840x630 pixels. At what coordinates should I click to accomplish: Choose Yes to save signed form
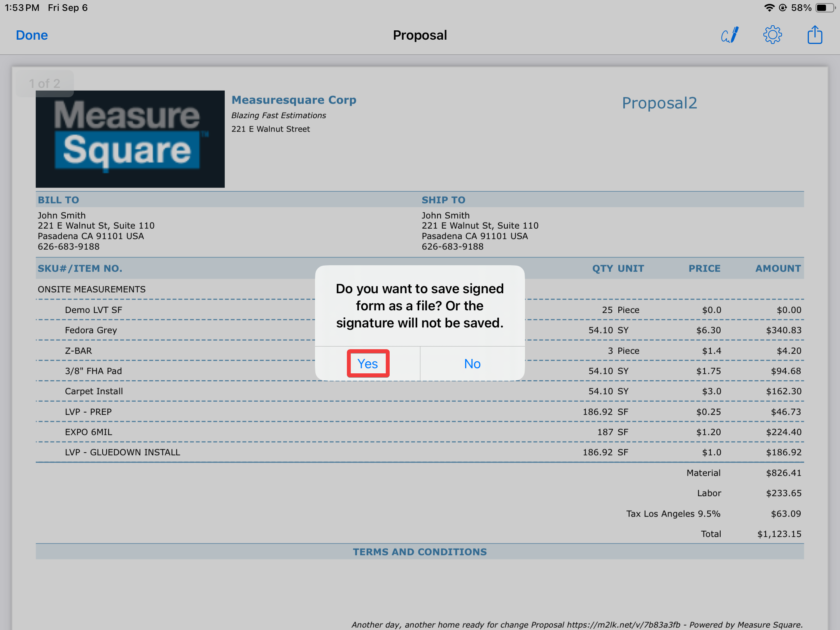pos(367,364)
